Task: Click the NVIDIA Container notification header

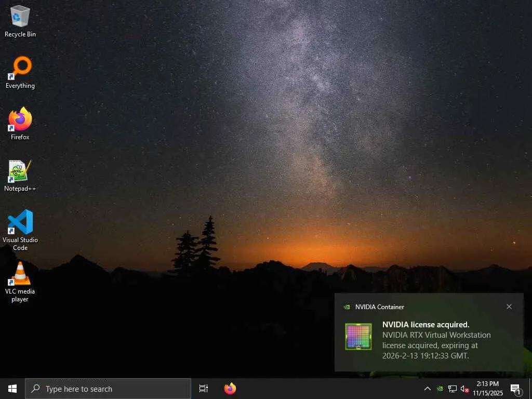Action: 379,307
